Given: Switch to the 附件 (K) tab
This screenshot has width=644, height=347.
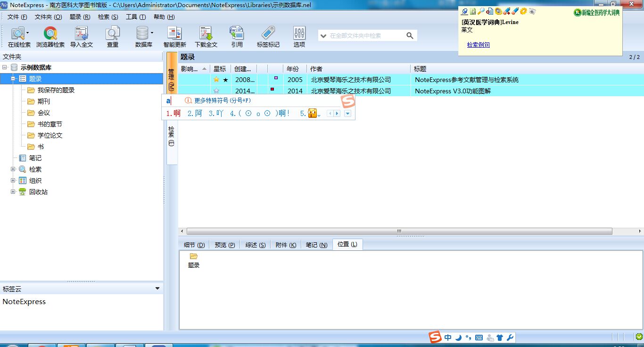Looking at the screenshot, I should (x=286, y=245).
